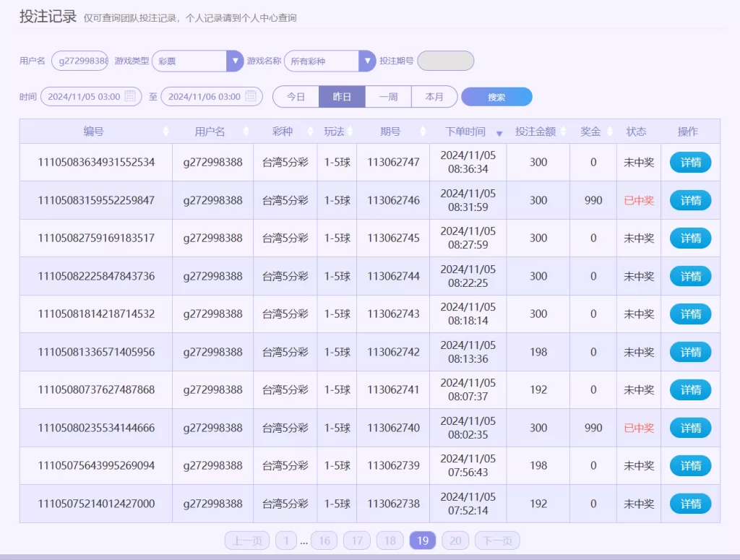Click order number 11105082225847843736
The height and width of the screenshot is (560, 740).
click(96, 276)
